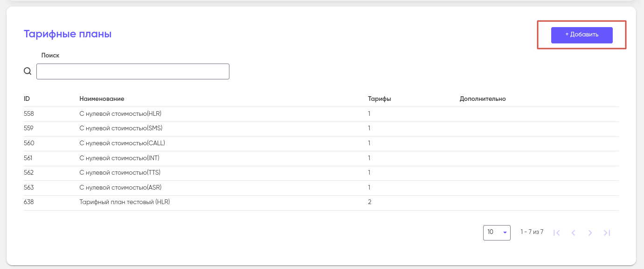
Task: Click the Тарифные планы heading
Action: coord(68,34)
